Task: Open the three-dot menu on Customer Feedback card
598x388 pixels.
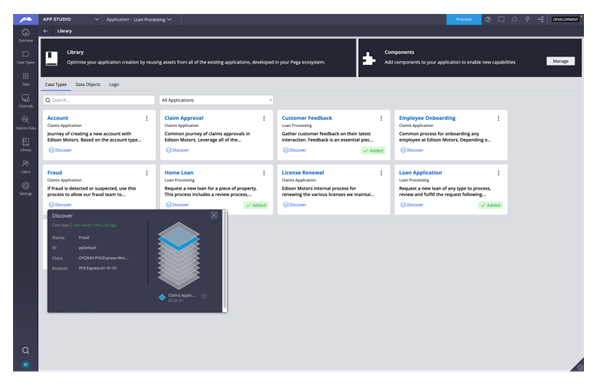Action: 381,119
